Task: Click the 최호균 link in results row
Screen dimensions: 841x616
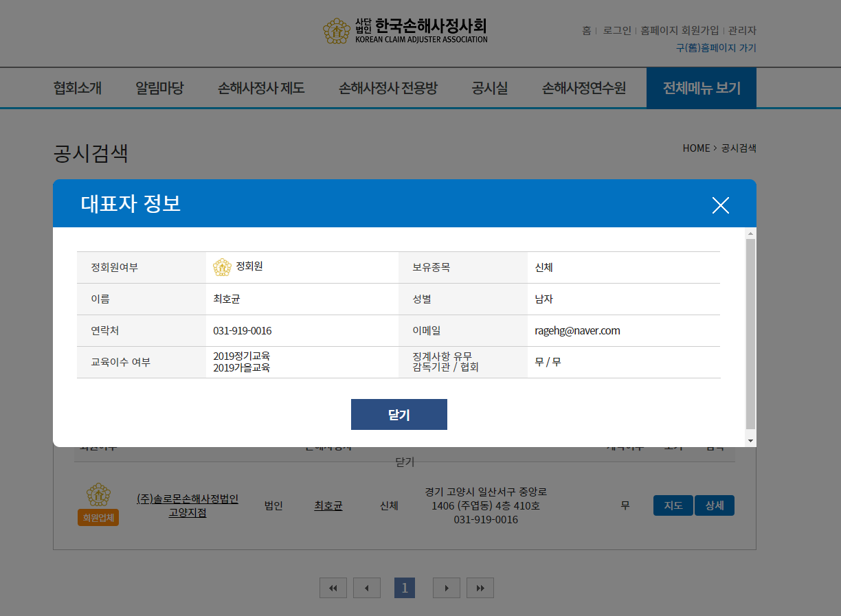Action: (x=328, y=505)
